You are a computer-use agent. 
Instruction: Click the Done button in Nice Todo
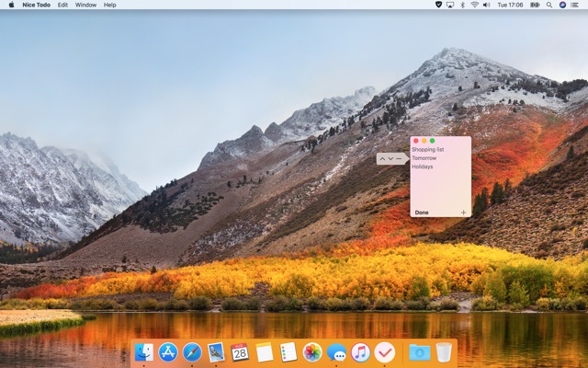pos(422,213)
